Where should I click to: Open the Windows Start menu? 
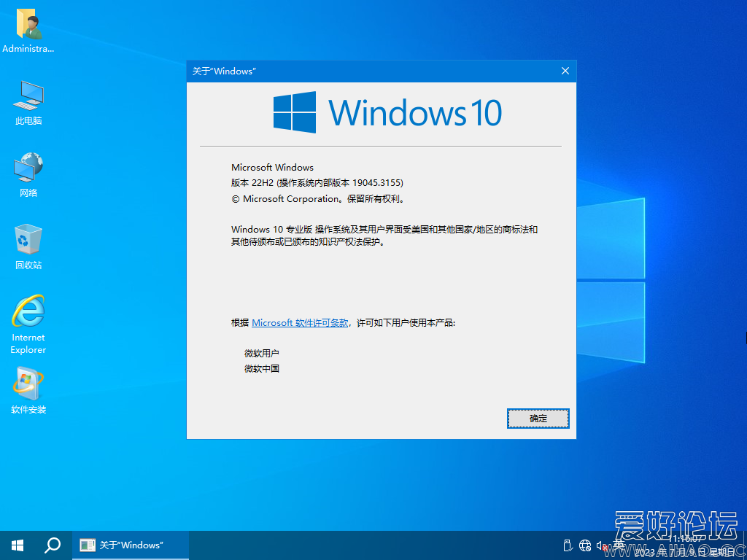[x=18, y=545]
